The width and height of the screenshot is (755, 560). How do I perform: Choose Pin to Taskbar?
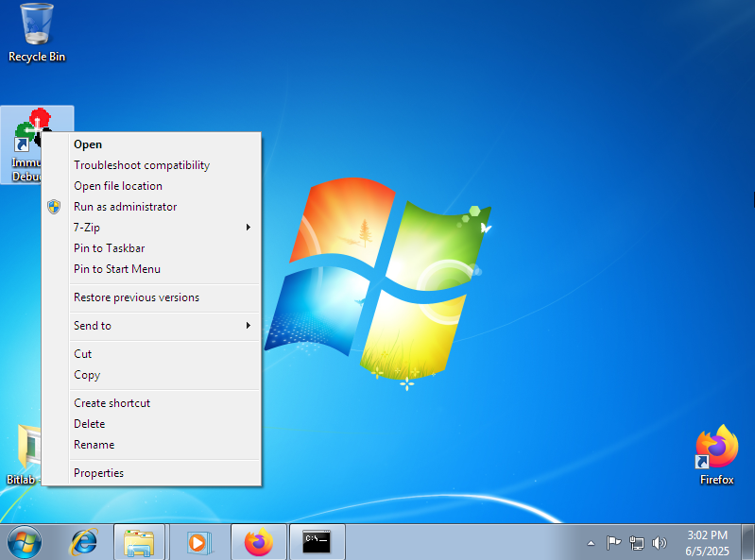pos(152,248)
